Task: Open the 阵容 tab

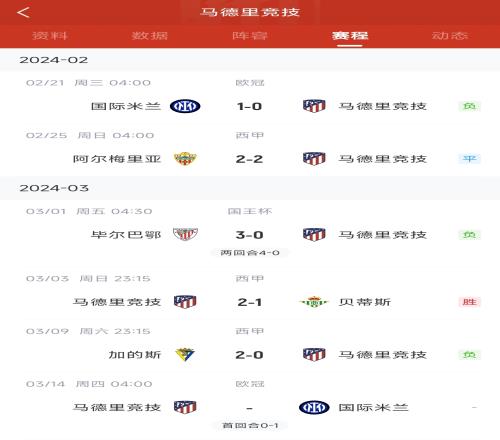Action: [x=250, y=36]
